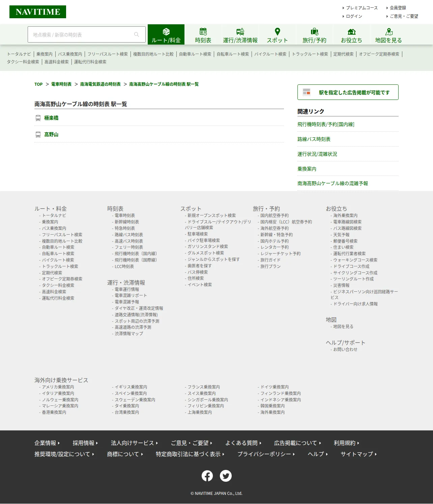
Task: Open the 旅行/予約 navigation tab
Action: [x=314, y=34]
